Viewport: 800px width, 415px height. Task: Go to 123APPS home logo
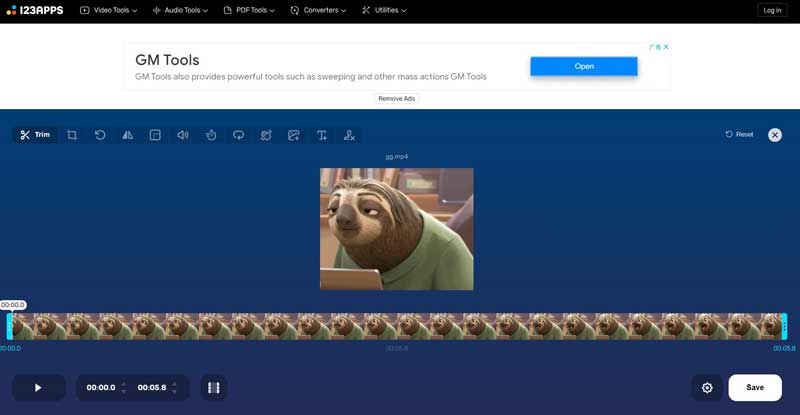point(35,10)
